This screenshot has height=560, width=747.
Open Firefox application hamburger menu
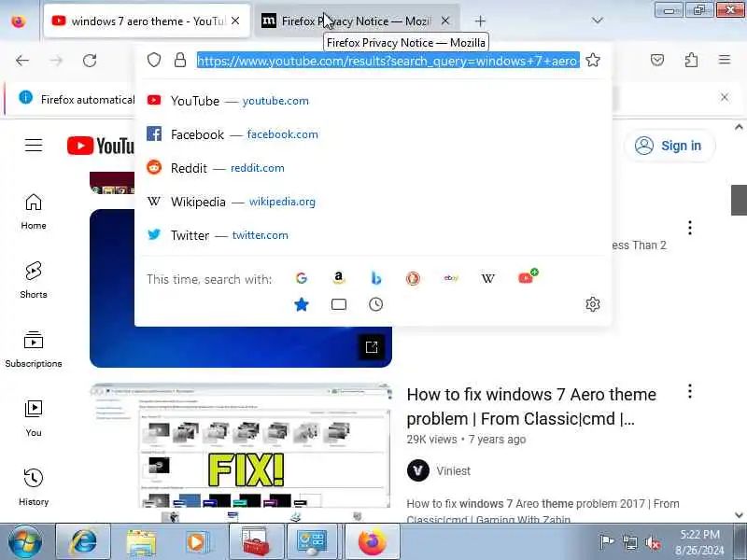725,60
